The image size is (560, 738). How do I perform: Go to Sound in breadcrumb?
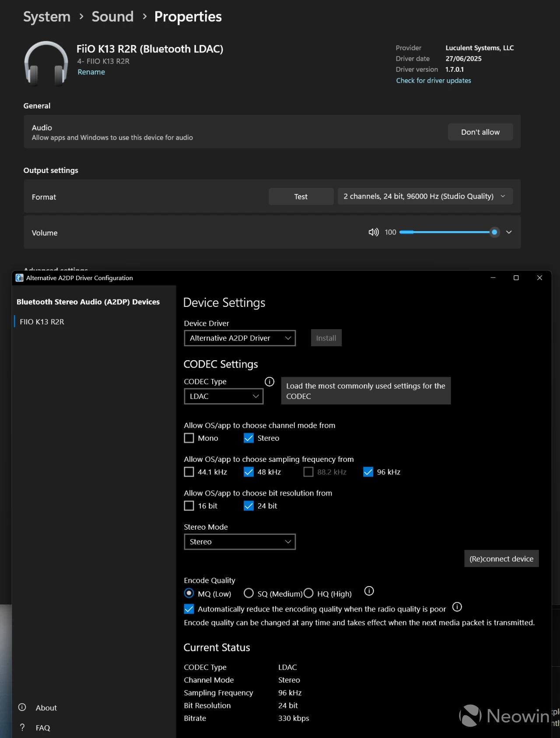[x=112, y=17]
